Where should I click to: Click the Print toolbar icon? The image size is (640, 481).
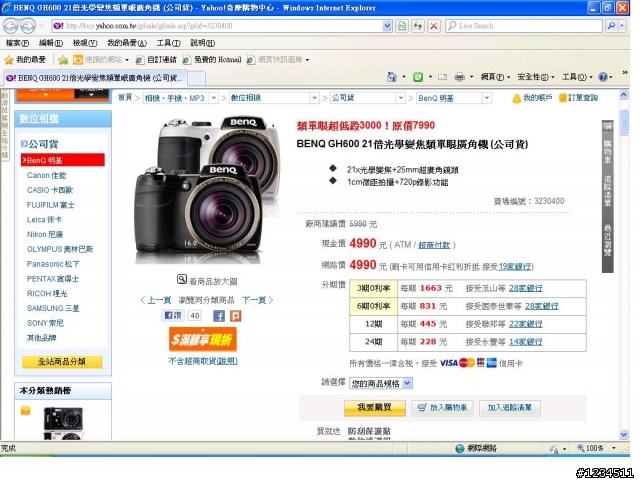coord(460,77)
